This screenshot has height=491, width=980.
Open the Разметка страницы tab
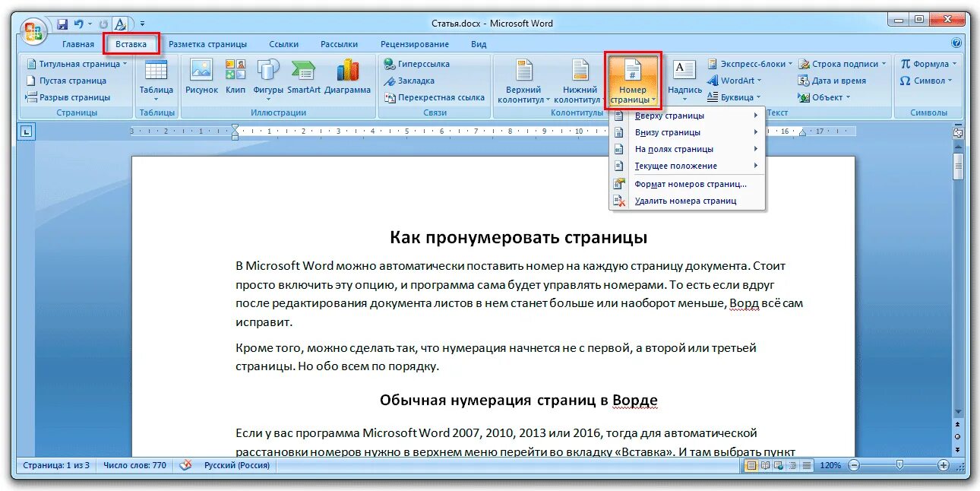click(x=207, y=44)
